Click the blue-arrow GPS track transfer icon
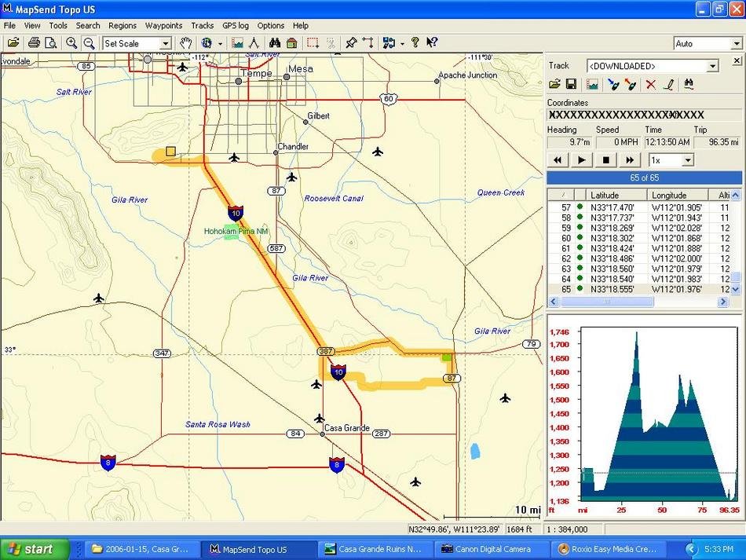This screenshot has width=746, height=560. 613,85
